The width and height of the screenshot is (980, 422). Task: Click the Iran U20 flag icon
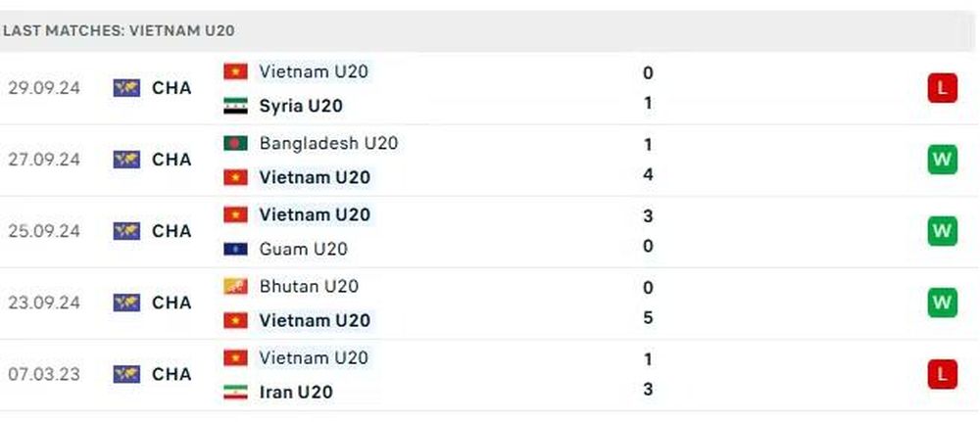pyautogui.click(x=235, y=392)
